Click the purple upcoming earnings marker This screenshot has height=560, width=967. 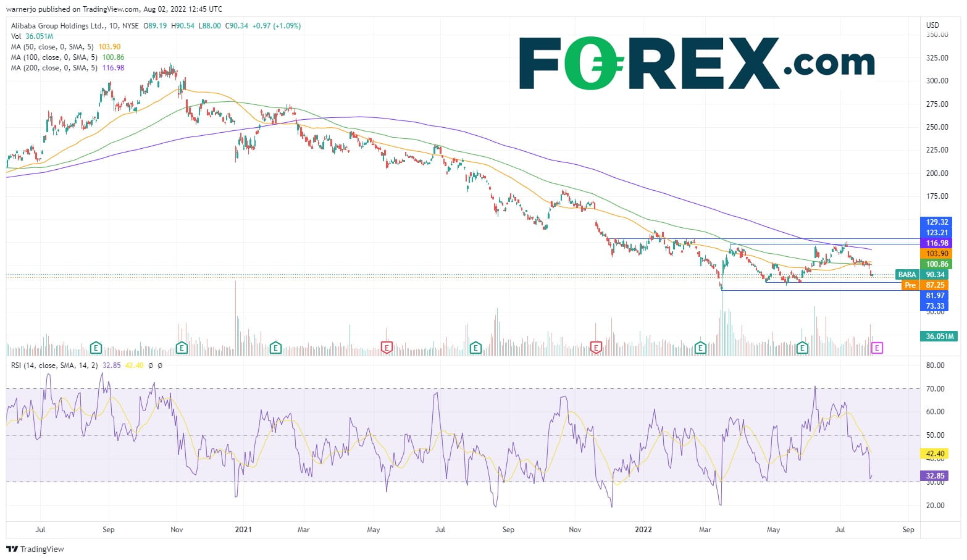click(x=877, y=348)
